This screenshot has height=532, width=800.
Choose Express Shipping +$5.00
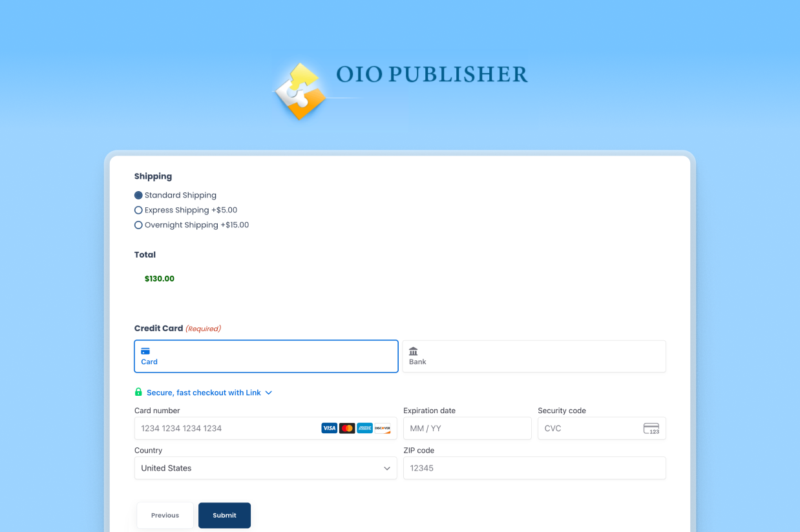pyautogui.click(x=138, y=210)
